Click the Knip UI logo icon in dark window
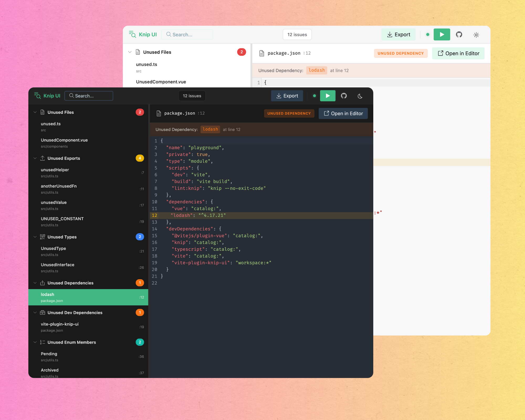This screenshot has height=420, width=525. click(37, 96)
